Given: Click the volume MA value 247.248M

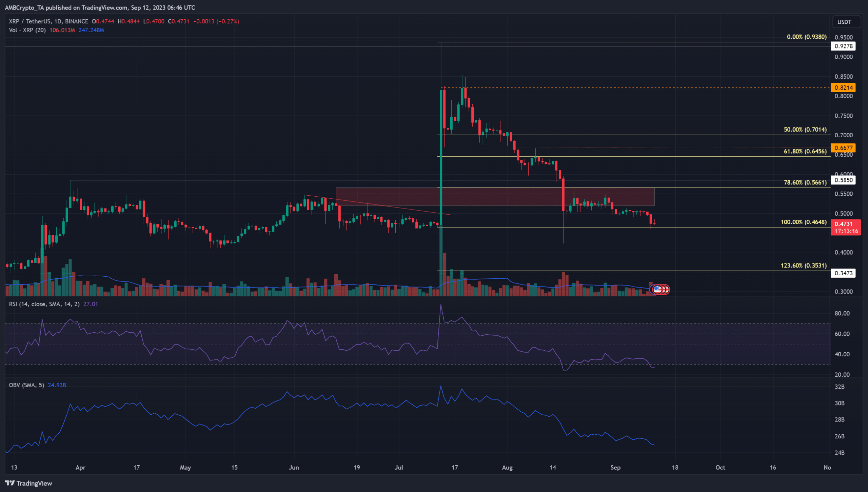Looking at the screenshot, I should tap(91, 30).
